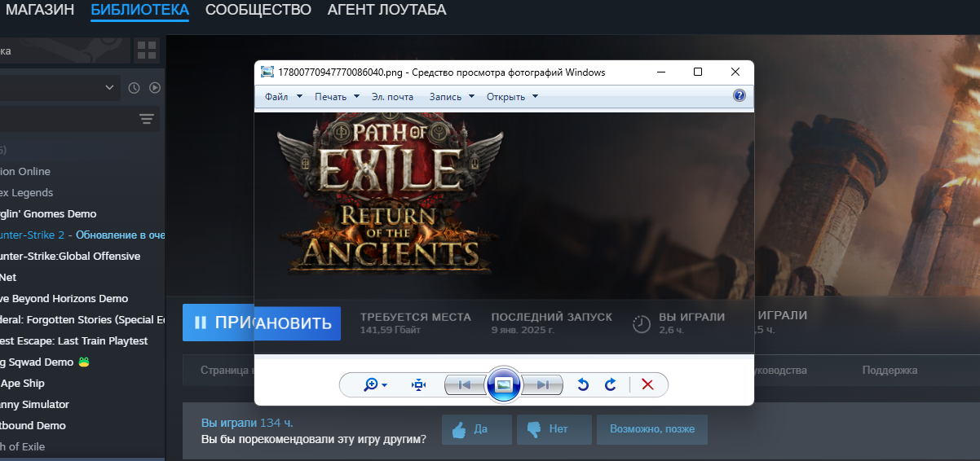Open the Поддержка tab on game page
980x461 pixels.
890,370
